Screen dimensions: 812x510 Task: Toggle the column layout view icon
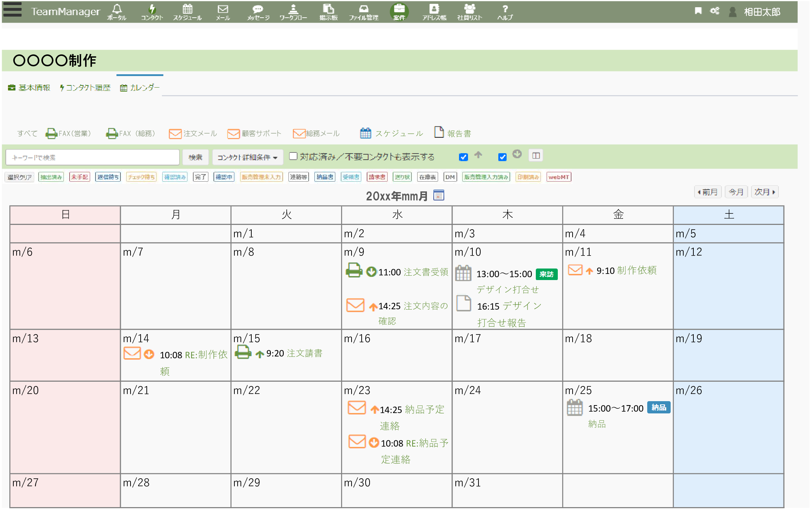(x=536, y=156)
